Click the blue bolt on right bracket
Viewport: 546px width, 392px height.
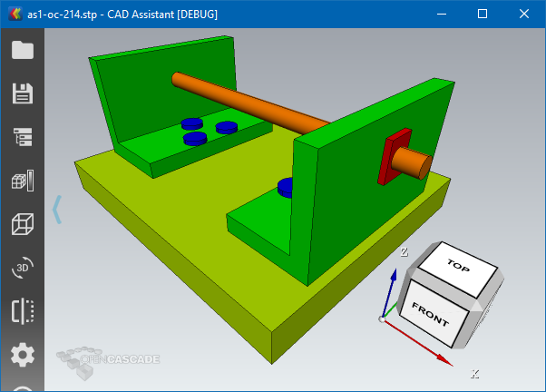[x=285, y=187]
